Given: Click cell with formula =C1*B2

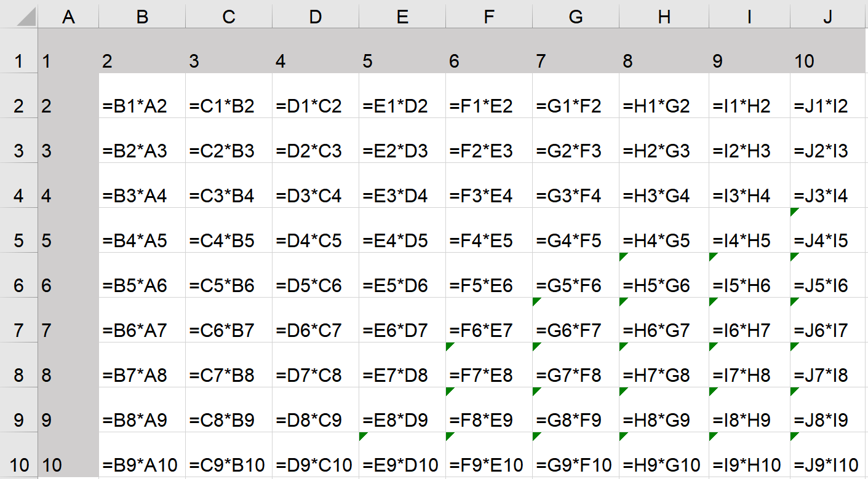Looking at the screenshot, I should 229,95.
